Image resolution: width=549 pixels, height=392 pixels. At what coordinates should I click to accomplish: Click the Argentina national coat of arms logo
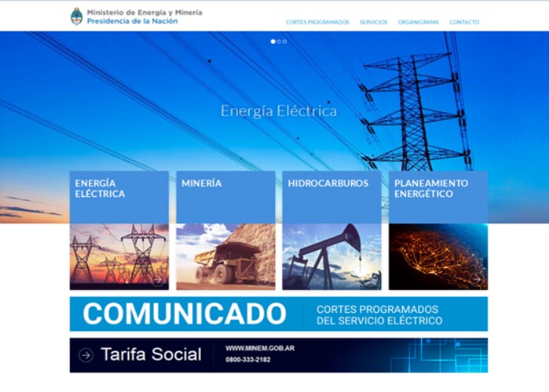tap(76, 16)
